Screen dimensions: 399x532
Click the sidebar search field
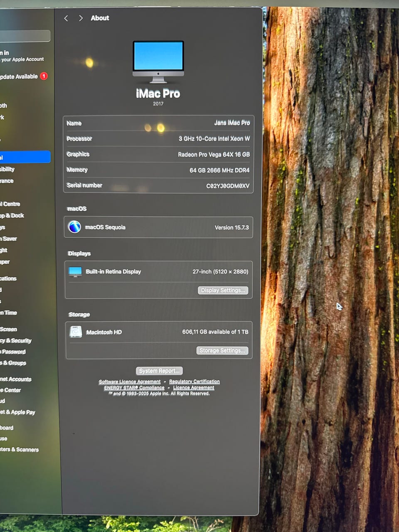tap(25, 36)
